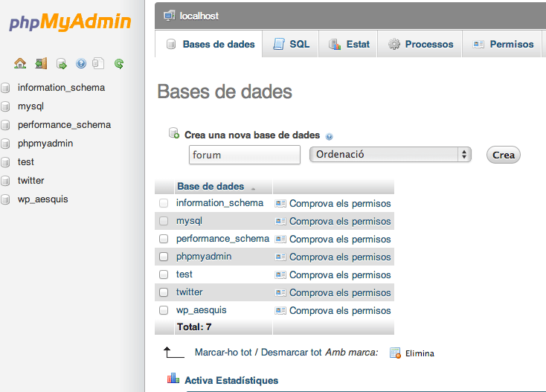Click the test database icon in sidebar
The height and width of the screenshot is (392, 546).
pyautogui.click(x=5, y=162)
